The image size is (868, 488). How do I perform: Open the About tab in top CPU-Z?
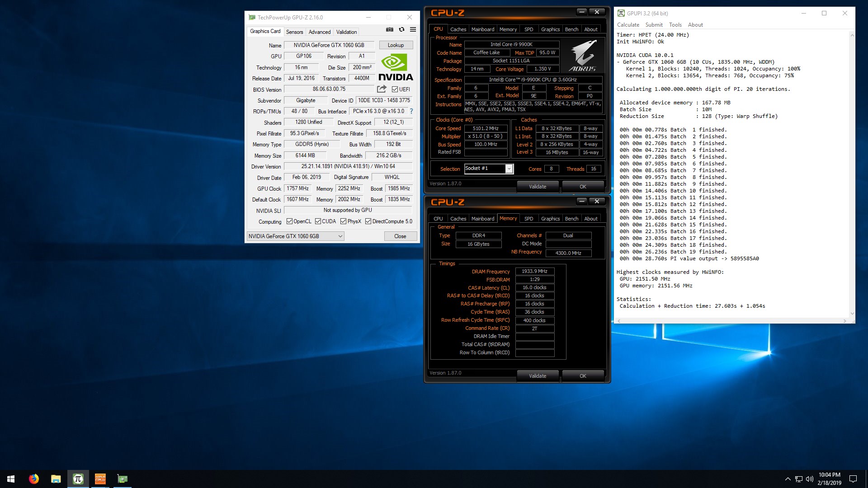click(590, 29)
